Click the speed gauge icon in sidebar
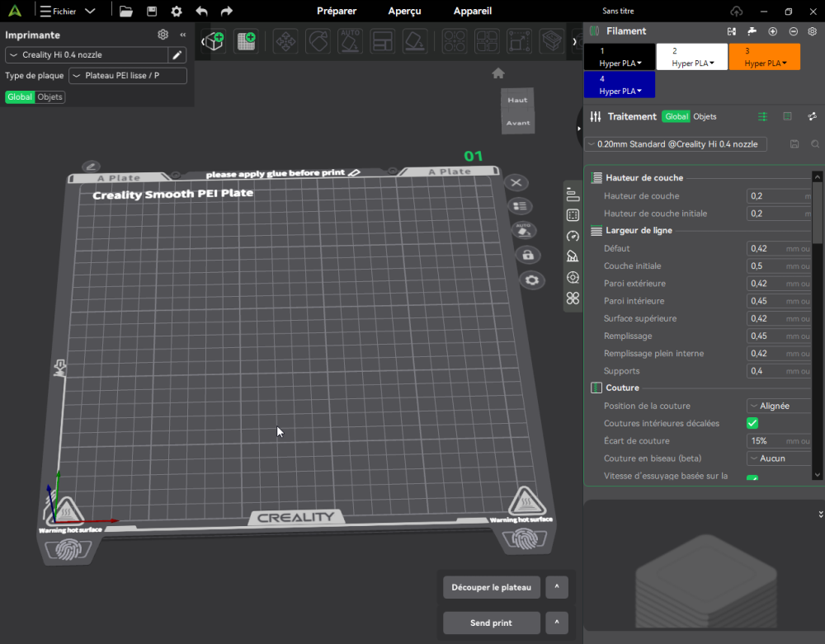Screen dimensions: 825x644 (573, 236)
